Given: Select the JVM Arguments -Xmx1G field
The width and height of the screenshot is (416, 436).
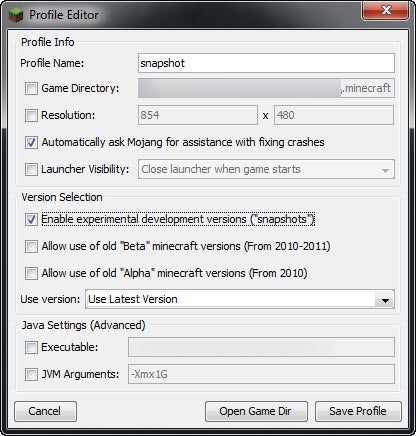Looking at the screenshot, I should pyautogui.click(x=261, y=374).
